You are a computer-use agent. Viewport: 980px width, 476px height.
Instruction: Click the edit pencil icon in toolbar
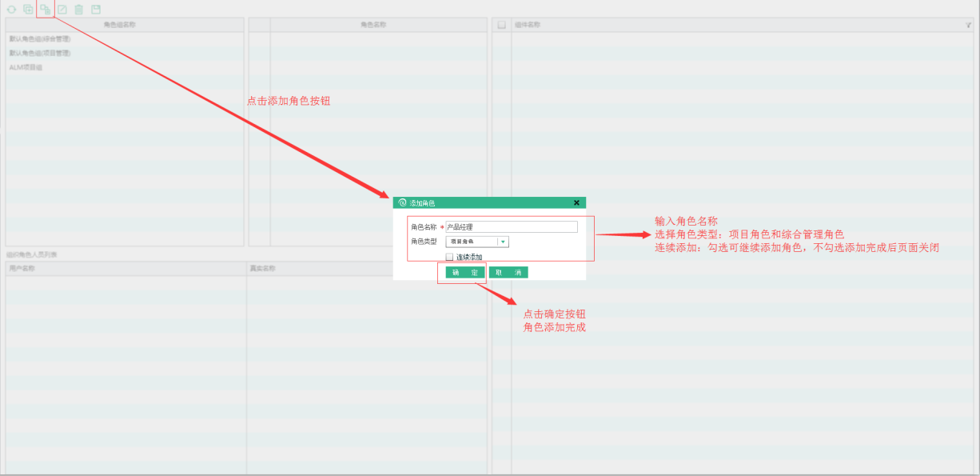point(62,10)
